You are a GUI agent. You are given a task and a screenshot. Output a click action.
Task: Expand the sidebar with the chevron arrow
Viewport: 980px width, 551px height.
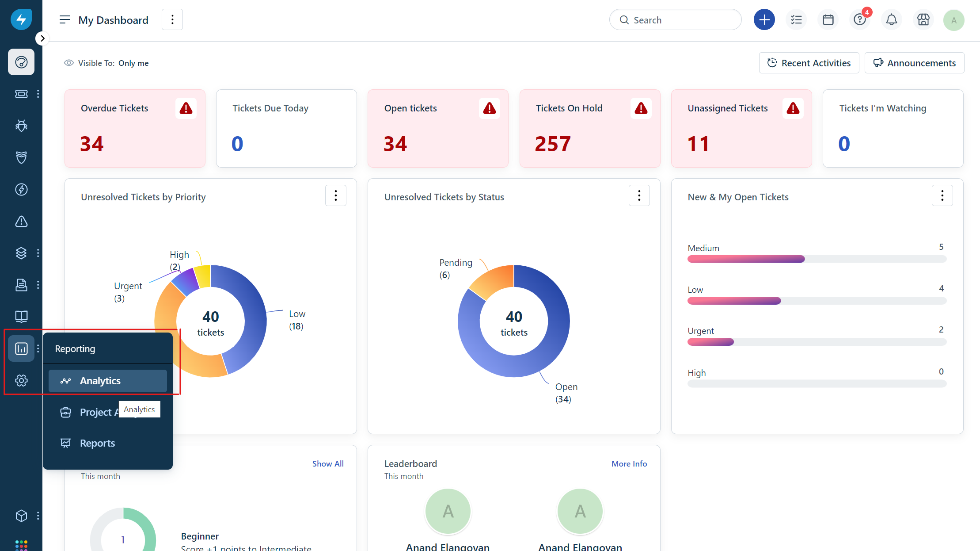point(42,38)
